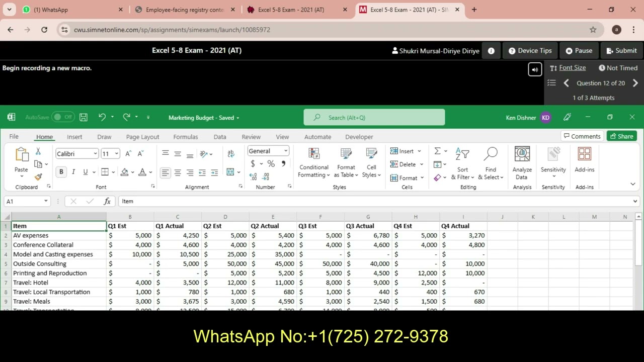The height and width of the screenshot is (362, 644).
Task: Toggle Underline formatting
Action: click(x=86, y=172)
